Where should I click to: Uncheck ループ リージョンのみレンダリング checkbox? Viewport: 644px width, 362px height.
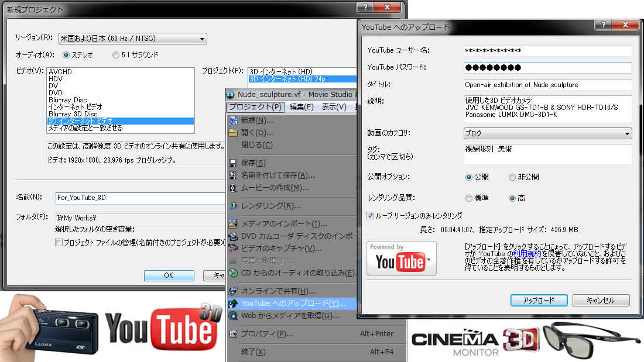click(370, 215)
